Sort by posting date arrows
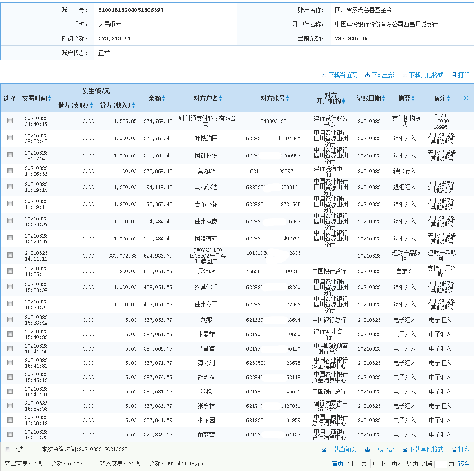This screenshot has height=472, width=476. tap(384, 99)
